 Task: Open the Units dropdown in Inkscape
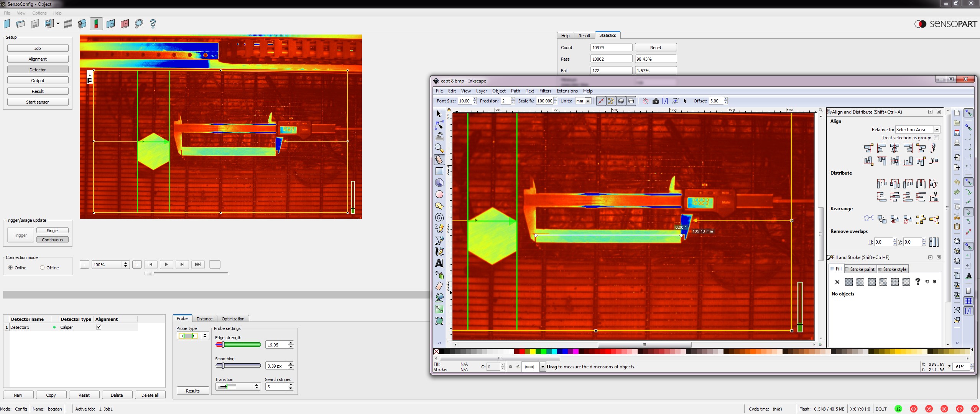click(x=588, y=101)
